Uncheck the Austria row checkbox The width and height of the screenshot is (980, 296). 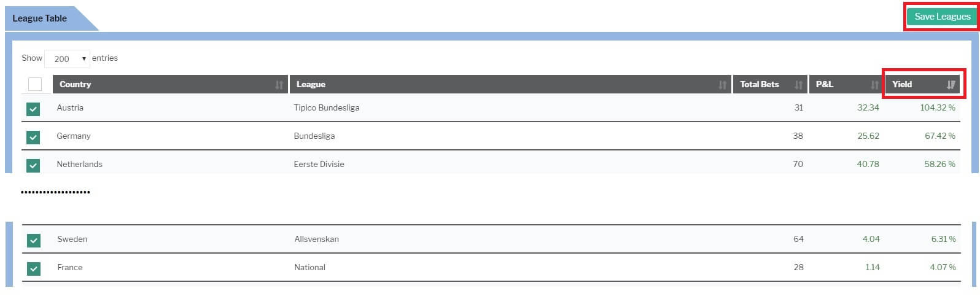tap(33, 109)
